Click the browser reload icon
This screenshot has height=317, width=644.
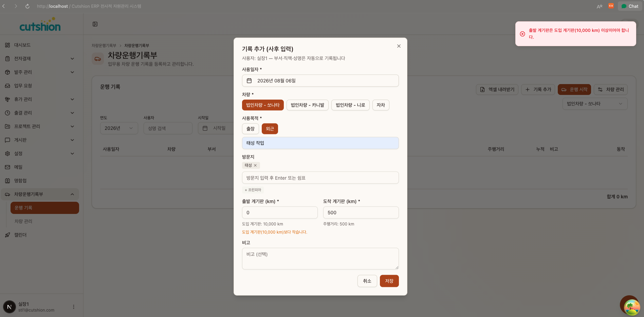[x=27, y=6]
